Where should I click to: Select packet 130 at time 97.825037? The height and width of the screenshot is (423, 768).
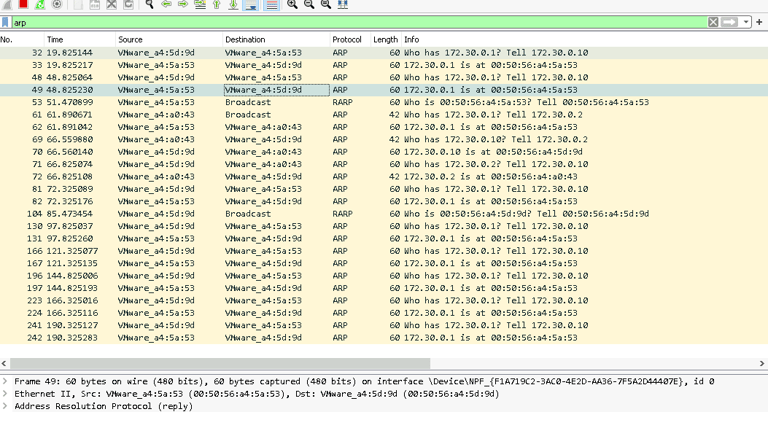(x=384, y=226)
